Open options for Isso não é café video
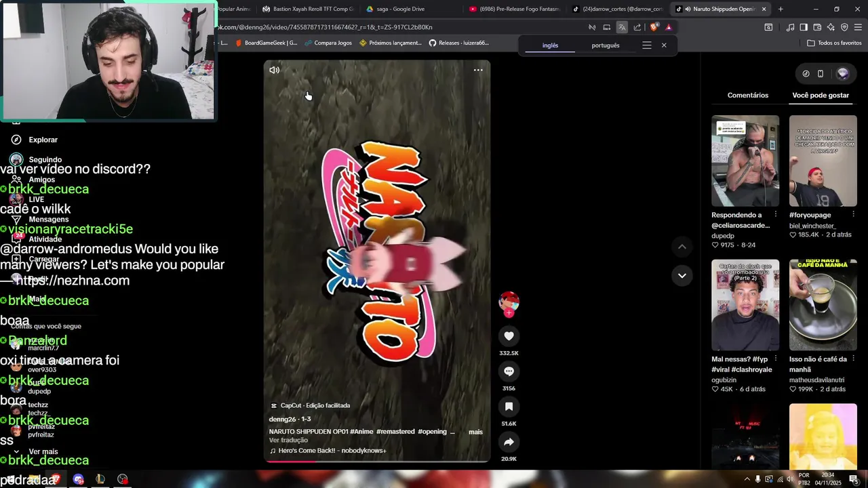The width and height of the screenshot is (868, 488). 853,359
